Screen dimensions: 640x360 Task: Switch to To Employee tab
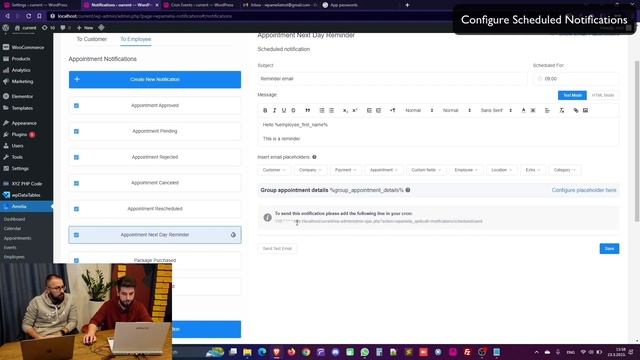pyautogui.click(x=136, y=39)
